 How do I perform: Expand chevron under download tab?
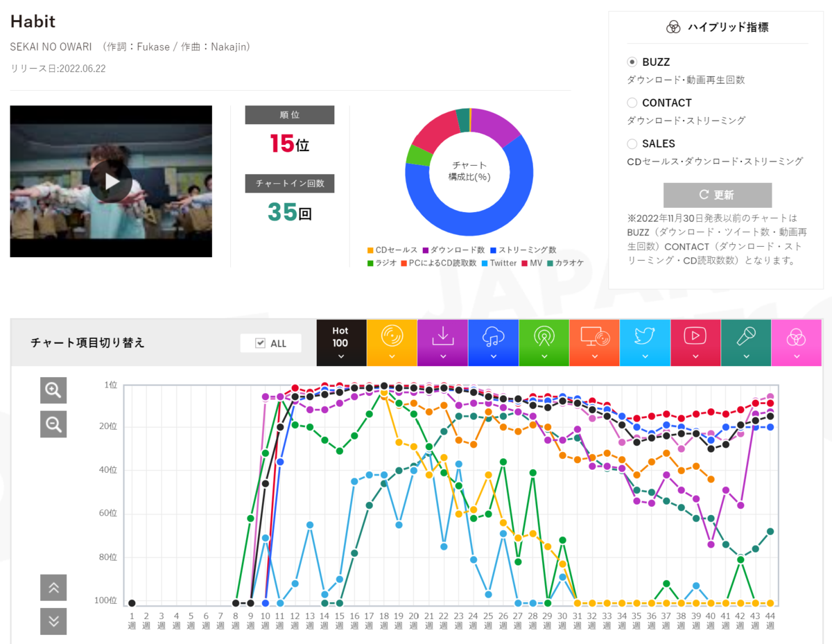(x=442, y=357)
